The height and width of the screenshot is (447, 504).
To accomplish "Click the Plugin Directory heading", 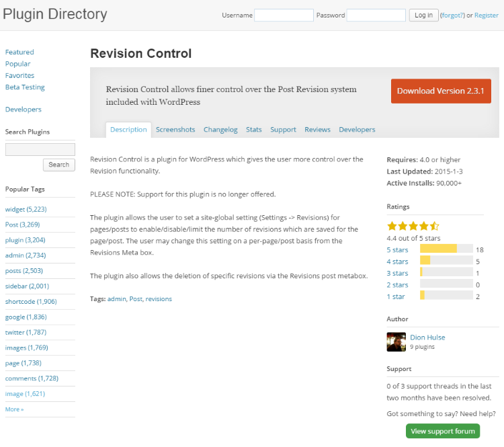I will tap(55, 14).
